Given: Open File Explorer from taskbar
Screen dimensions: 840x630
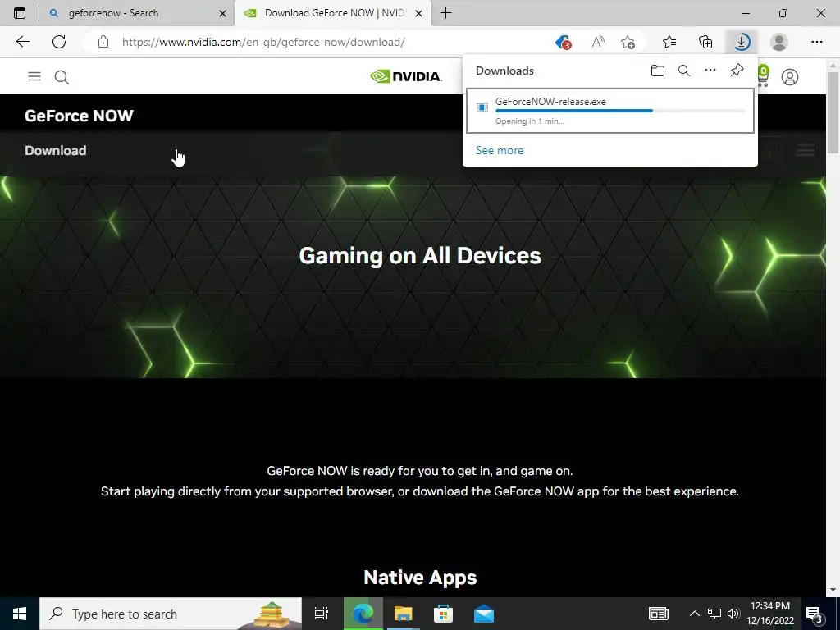Looking at the screenshot, I should click(404, 614).
